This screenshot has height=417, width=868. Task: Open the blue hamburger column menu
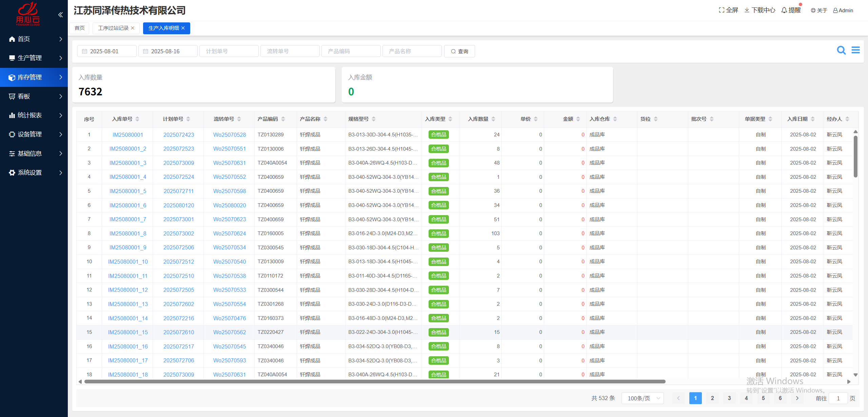point(856,50)
